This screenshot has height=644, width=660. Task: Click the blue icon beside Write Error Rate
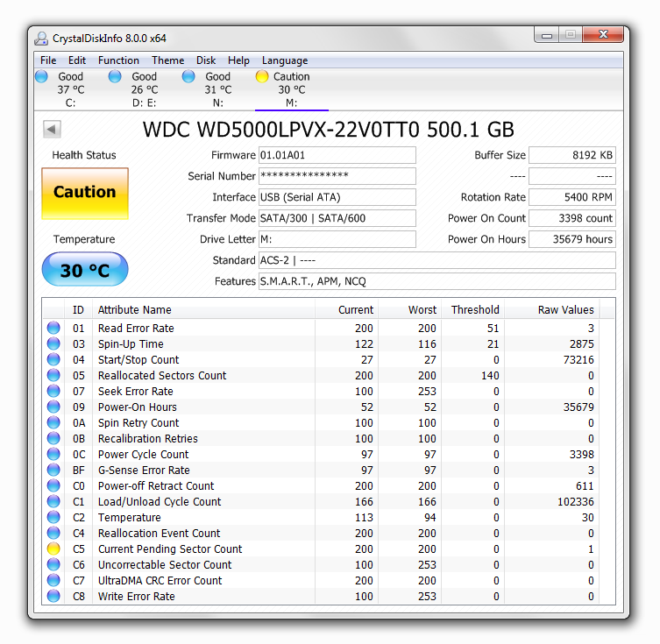(x=54, y=597)
